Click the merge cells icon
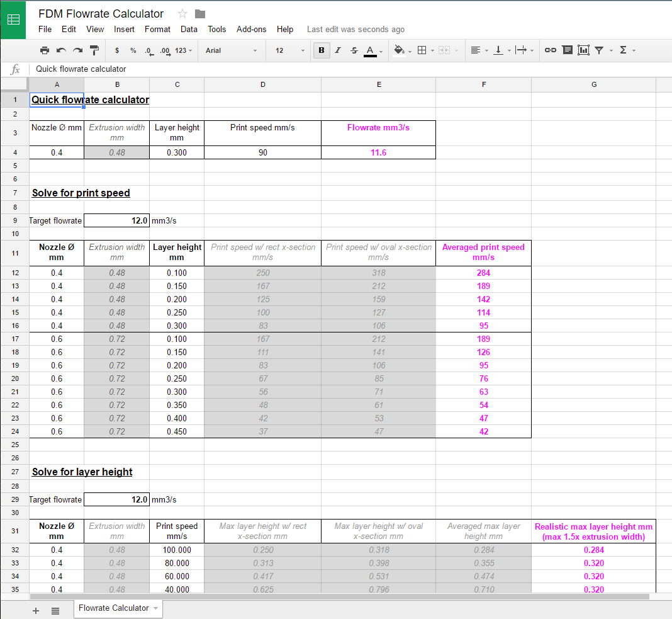672x619 pixels. 444,50
